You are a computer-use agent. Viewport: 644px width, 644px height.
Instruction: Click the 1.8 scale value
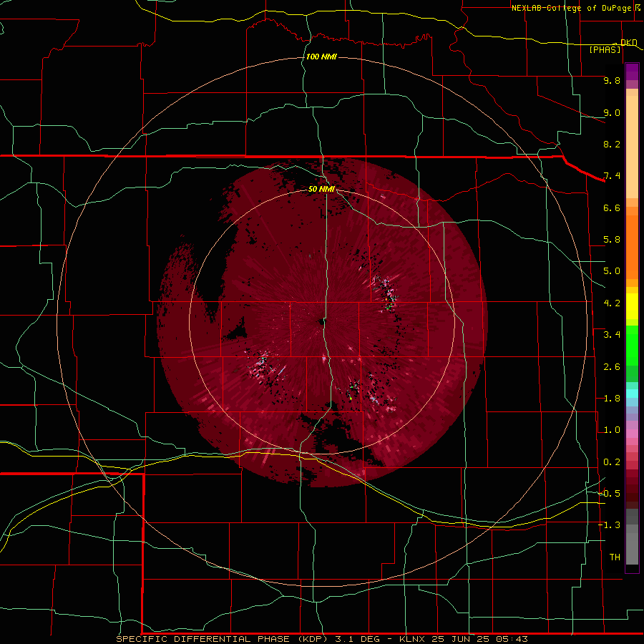(x=612, y=399)
